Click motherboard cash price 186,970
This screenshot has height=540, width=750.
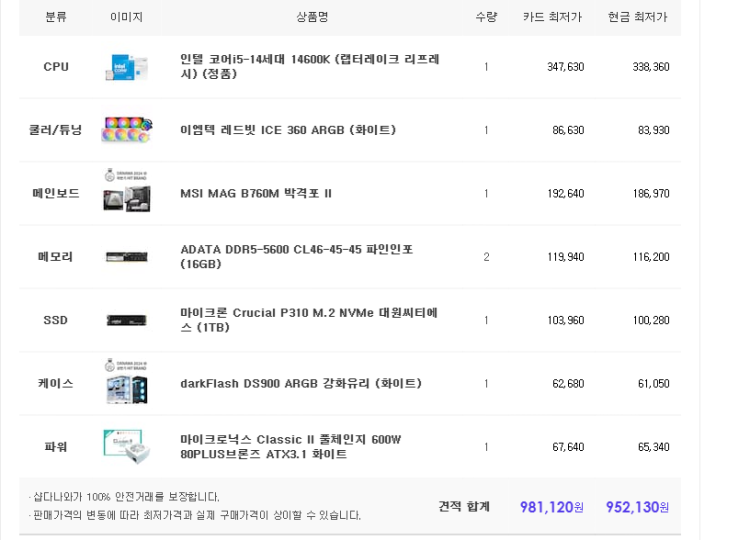pyautogui.click(x=651, y=194)
